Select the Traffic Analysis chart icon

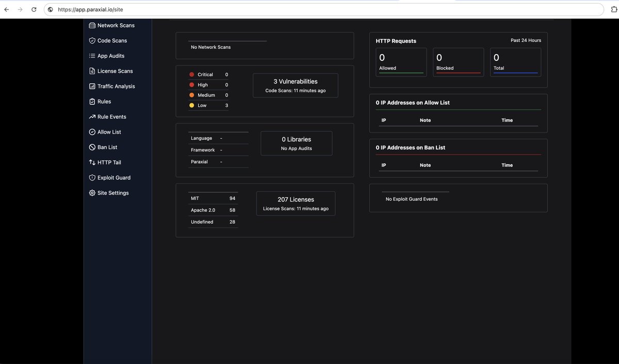[92, 86]
